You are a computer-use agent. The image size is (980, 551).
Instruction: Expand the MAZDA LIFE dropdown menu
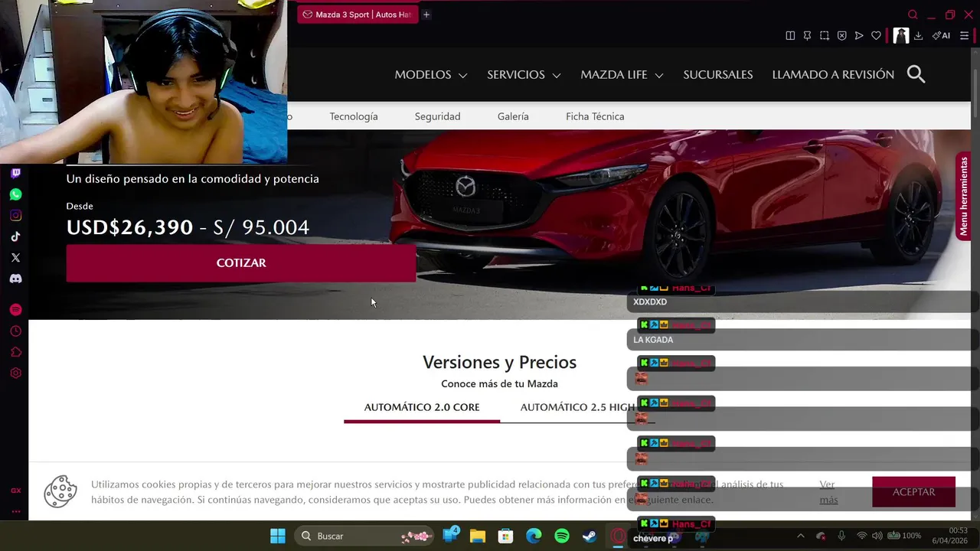click(622, 74)
